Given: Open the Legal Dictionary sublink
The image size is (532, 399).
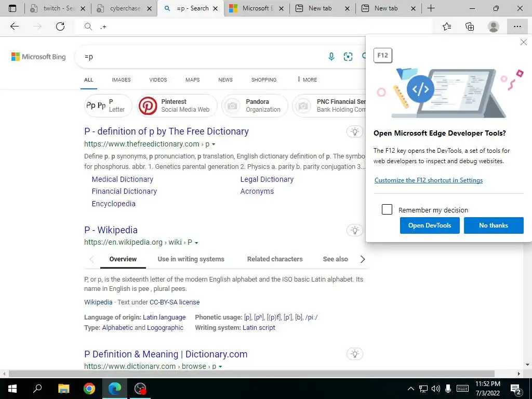Looking at the screenshot, I should [x=267, y=179].
